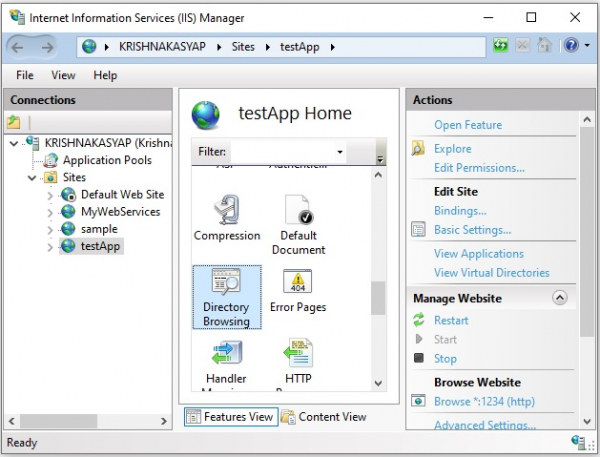Click the IIS Manager title bar icon
This screenshot has height=457, width=600.
coord(17,17)
